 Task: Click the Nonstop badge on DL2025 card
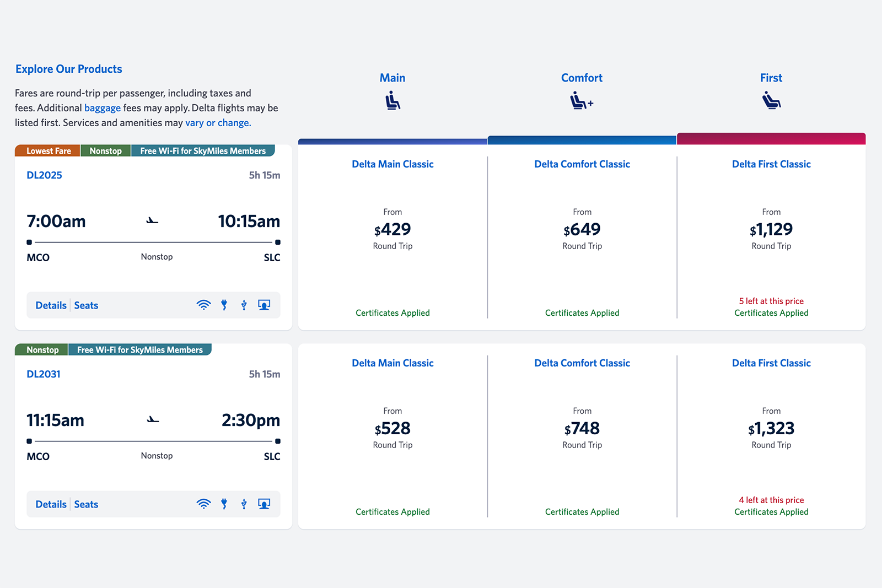(105, 151)
